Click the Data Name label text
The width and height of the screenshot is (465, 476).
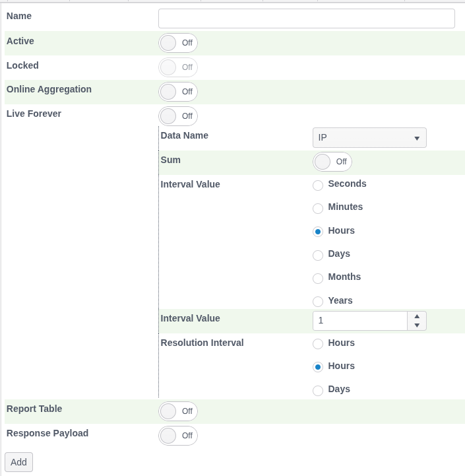coord(185,135)
